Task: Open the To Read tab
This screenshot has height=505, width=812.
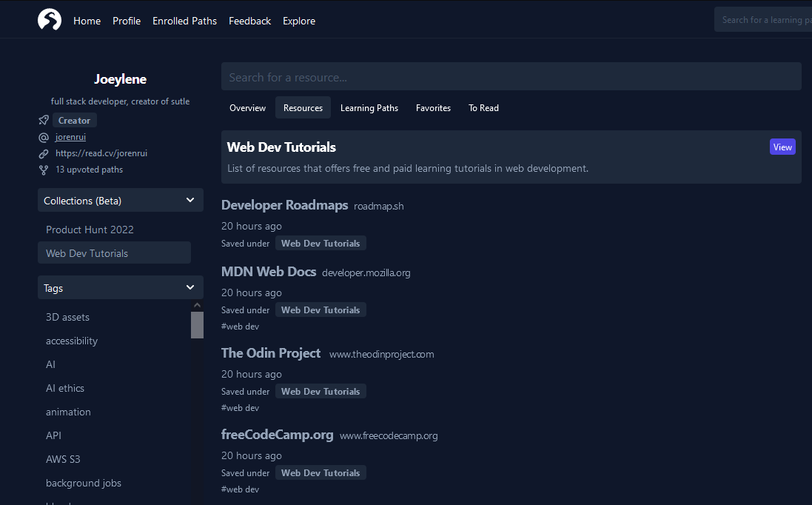Action: (483, 107)
